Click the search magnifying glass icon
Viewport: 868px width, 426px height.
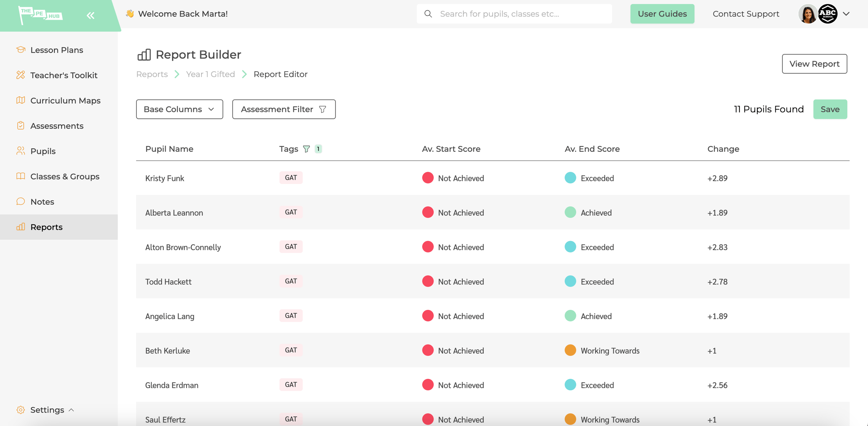click(x=428, y=14)
